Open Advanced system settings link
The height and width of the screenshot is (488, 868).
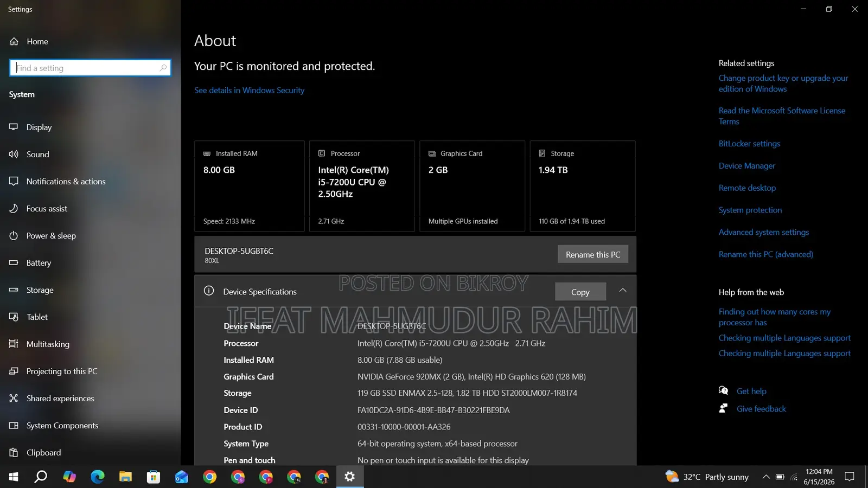[764, 232]
